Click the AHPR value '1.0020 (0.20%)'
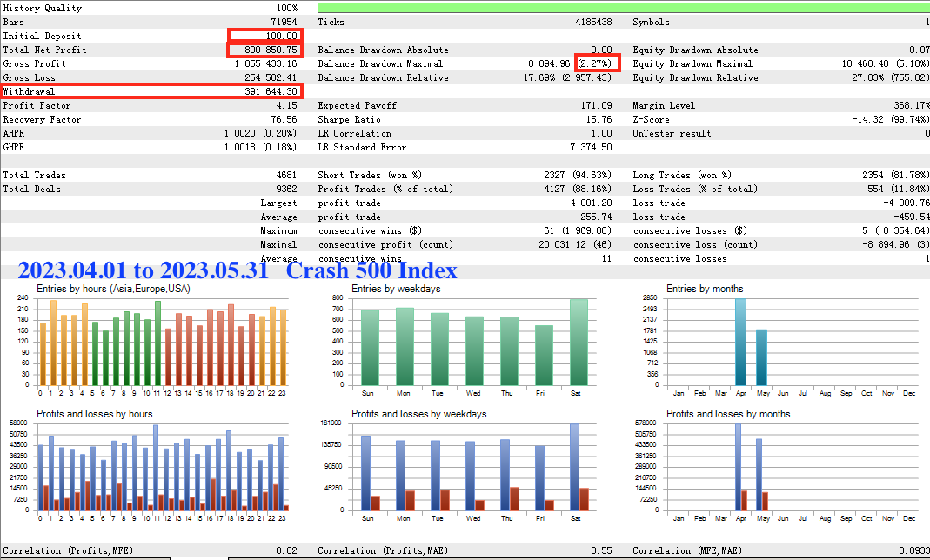Viewport: 930px width, 560px height. point(260,133)
